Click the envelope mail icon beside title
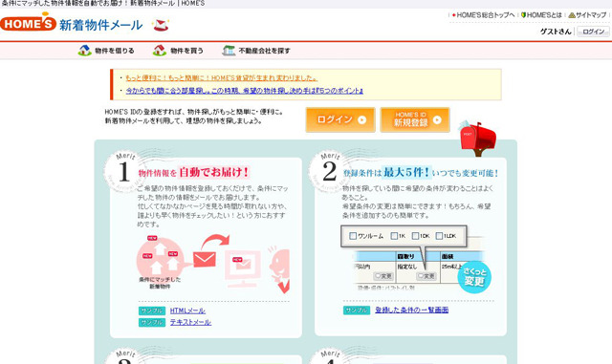Screen dimensions: 612x364 pyautogui.click(x=161, y=26)
